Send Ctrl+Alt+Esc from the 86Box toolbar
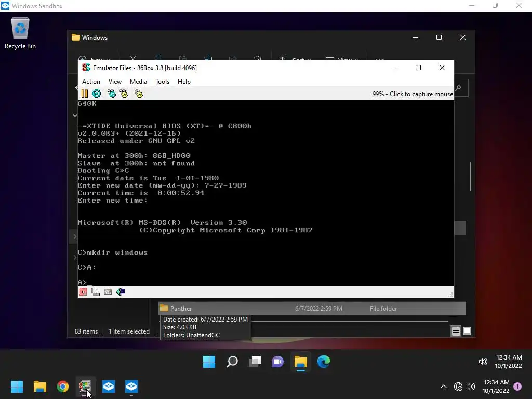532x399 pixels. point(124,94)
